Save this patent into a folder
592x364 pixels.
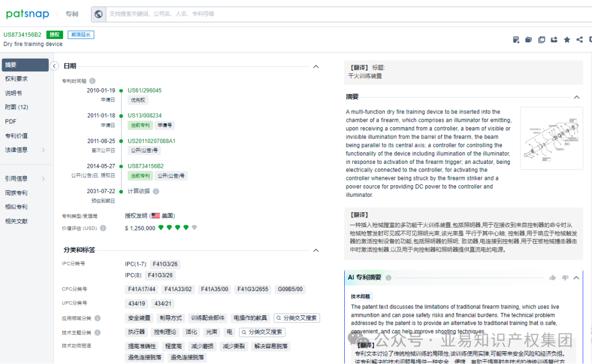tap(528, 39)
